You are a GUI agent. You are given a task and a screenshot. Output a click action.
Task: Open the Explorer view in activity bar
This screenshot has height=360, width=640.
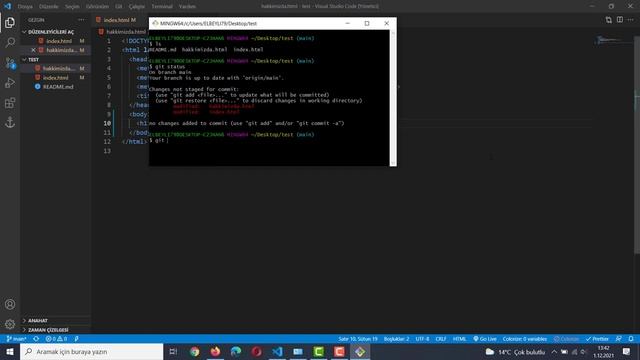[10, 22]
